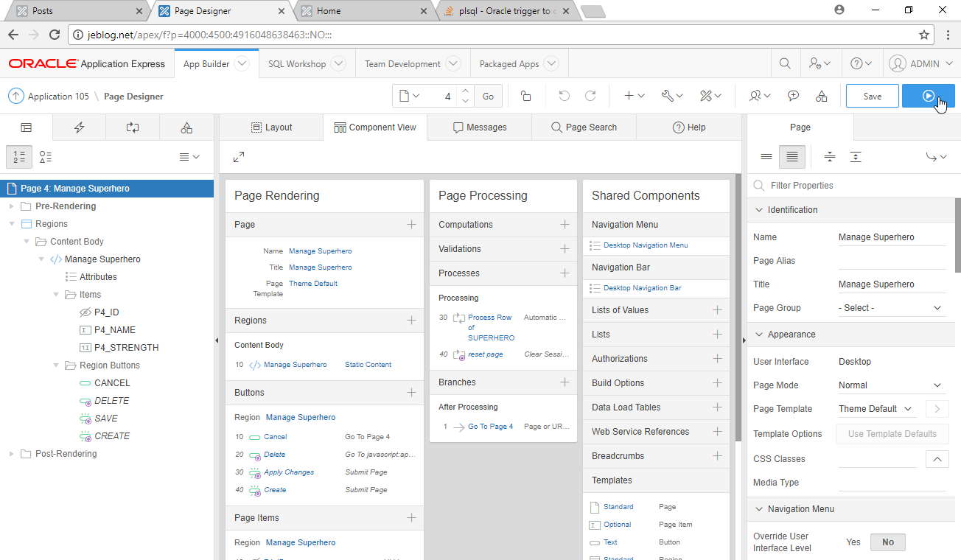961x560 pixels.
Task: Set Override User Interface Level to Yes
Action: [x=853, y=542]
